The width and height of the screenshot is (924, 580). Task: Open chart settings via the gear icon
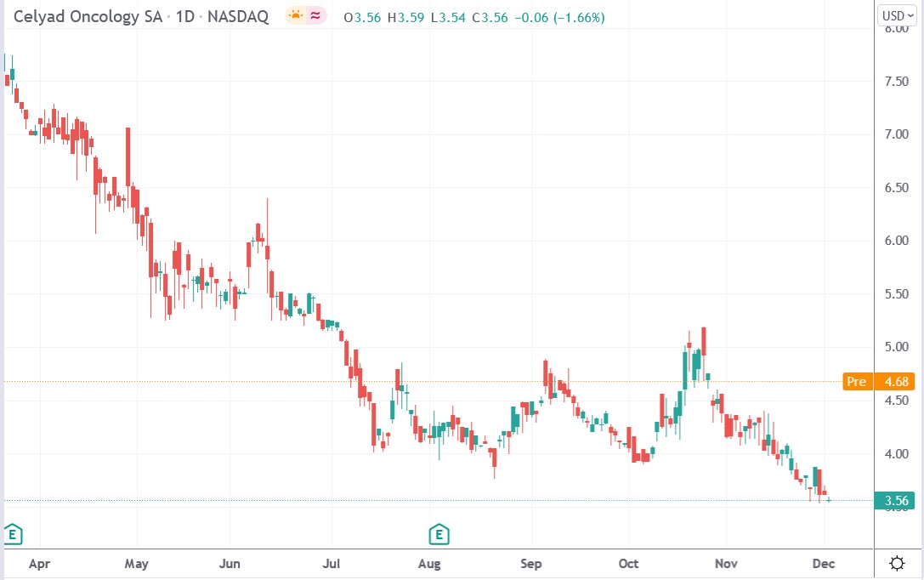[x=897, y=563]
